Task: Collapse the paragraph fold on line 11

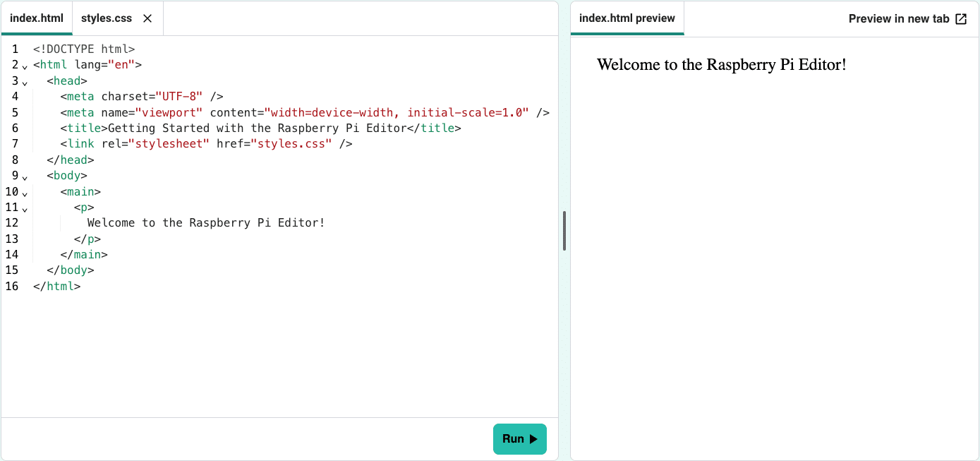Action: [x=25, y=209]
